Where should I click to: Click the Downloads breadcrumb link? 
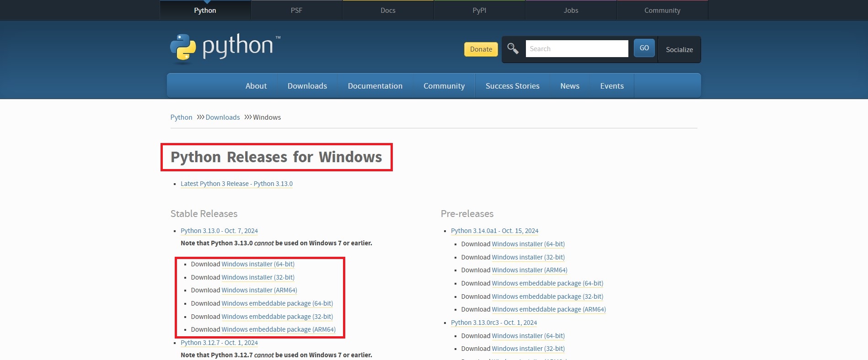[x=223, y=117]
